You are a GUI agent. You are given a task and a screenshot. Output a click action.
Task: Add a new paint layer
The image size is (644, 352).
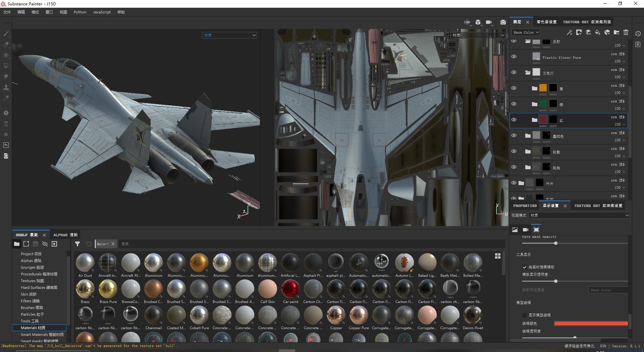click(x=588, y=32)
